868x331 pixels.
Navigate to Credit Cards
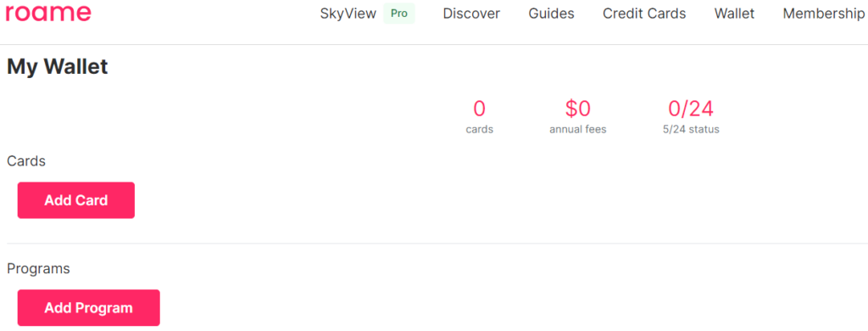coord(644,14)
